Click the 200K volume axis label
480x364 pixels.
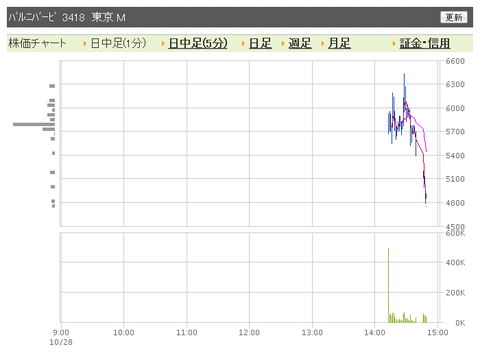coord(455,293)
